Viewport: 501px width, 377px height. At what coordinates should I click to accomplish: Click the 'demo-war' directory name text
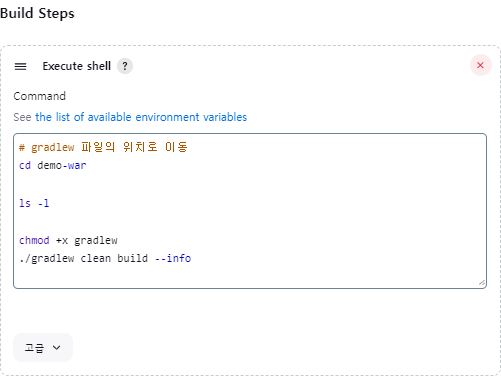point(62,165)
